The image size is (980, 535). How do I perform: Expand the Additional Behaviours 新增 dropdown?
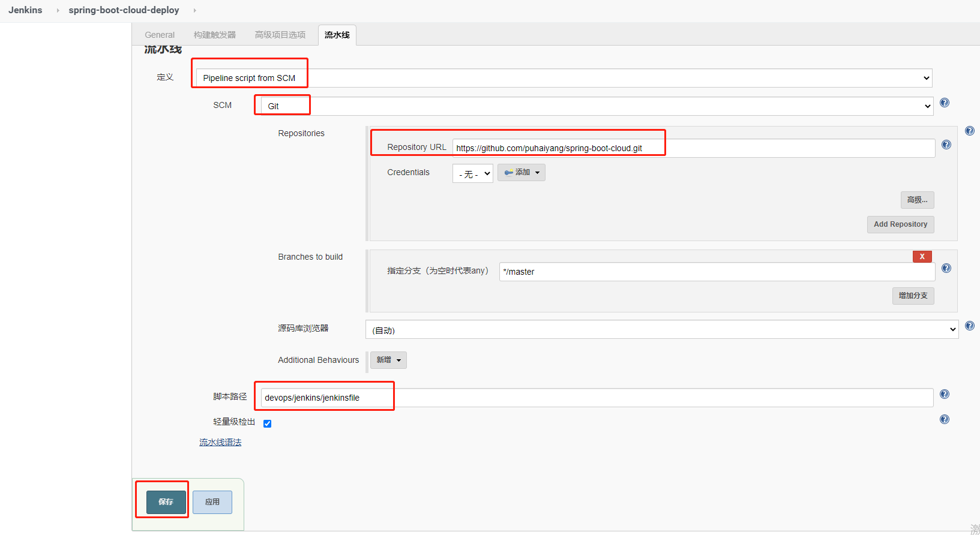pos(388,360)
